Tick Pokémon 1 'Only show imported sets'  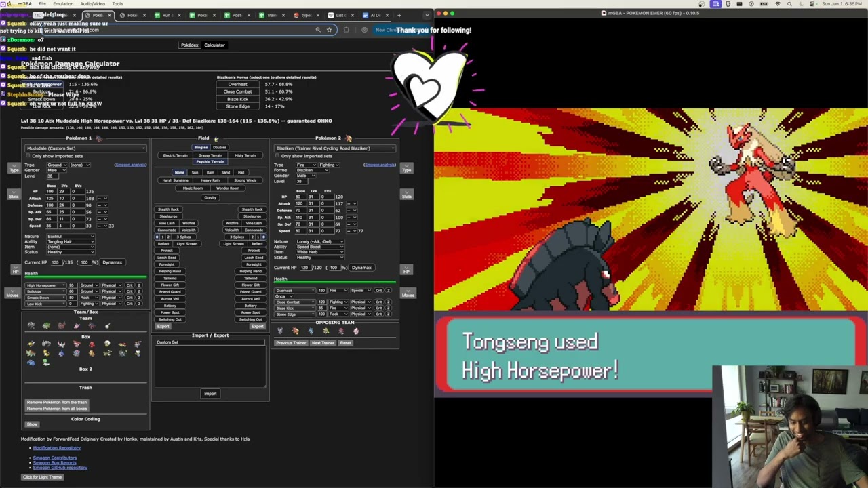pos(28,156)
